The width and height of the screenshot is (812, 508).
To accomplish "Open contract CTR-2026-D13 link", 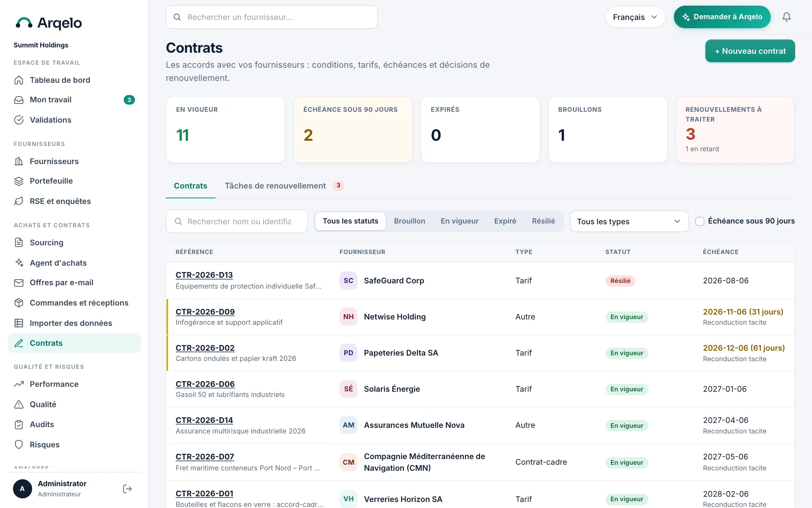I will tap(204, 275).
